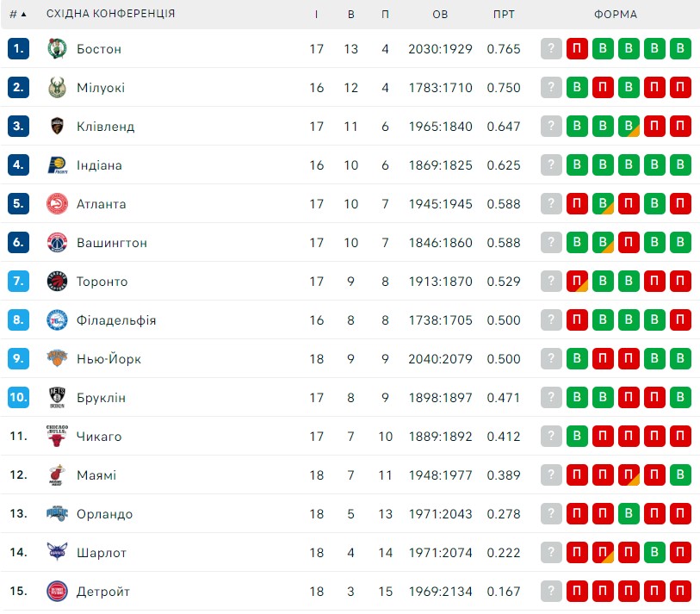
Task: Sort standings by В wins column header
Action: (351, 15)
